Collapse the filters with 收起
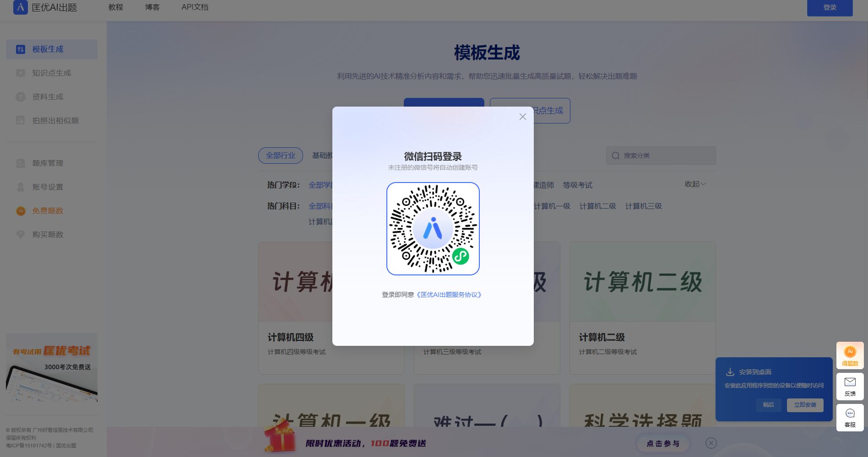The height and width of the screenshot is (457, 868). 694,184
